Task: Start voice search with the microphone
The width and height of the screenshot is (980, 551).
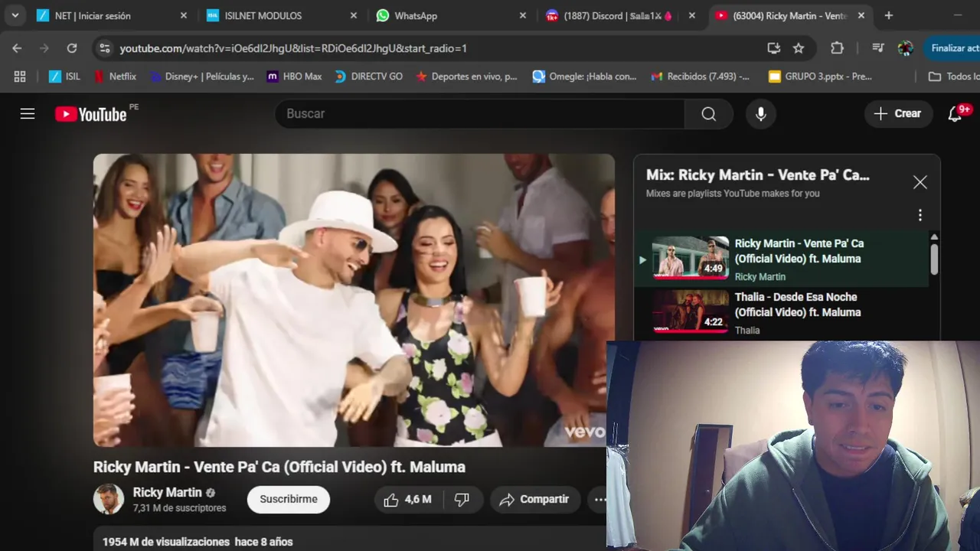Action: click(760, 114)
